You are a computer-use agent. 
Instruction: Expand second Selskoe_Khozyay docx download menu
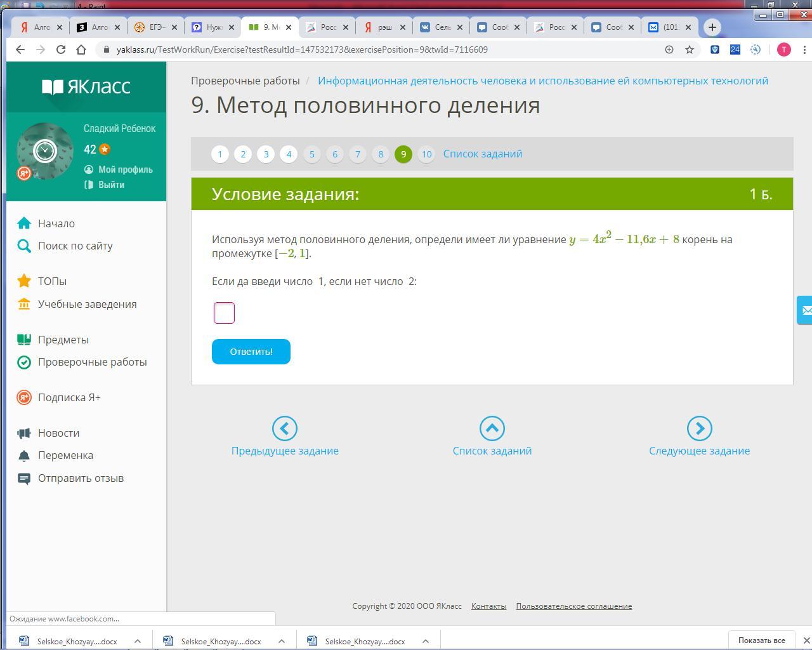point(282,641)
